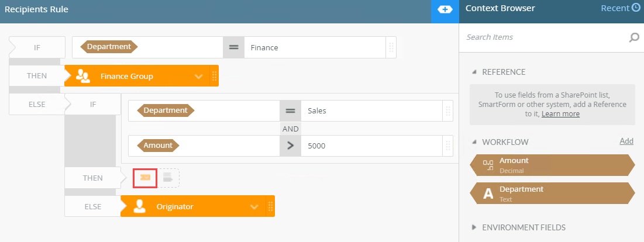Image resolution: width=644 pixels, height=242 pixels.
Task: Click the dashed rule placeholder icon
Action: (x=168, y=178)
